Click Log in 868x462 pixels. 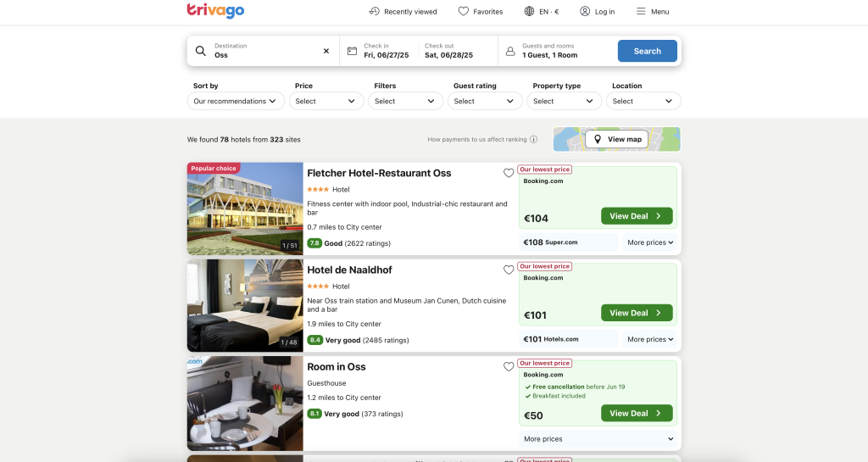pyautogui.click(x=598, y=11)
